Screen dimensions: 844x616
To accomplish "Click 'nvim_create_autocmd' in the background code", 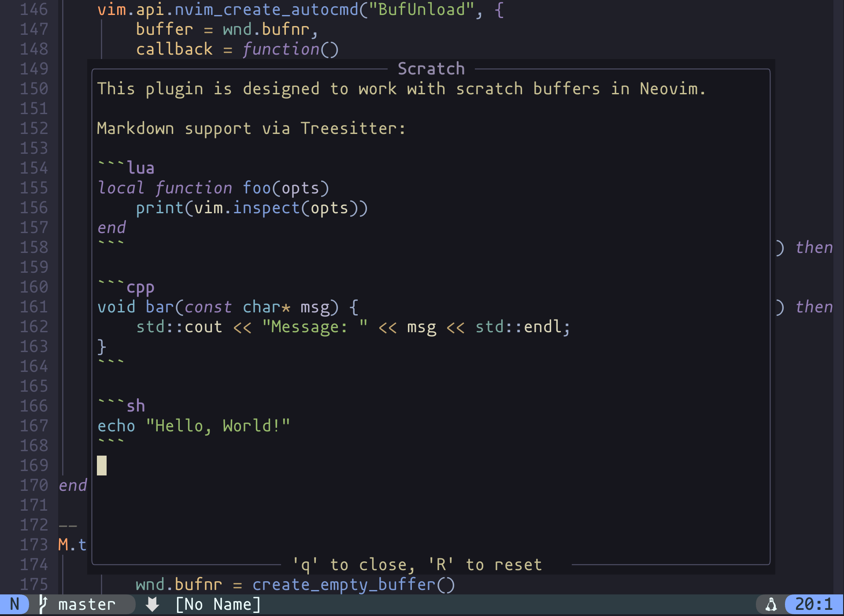I will (267, 9).
